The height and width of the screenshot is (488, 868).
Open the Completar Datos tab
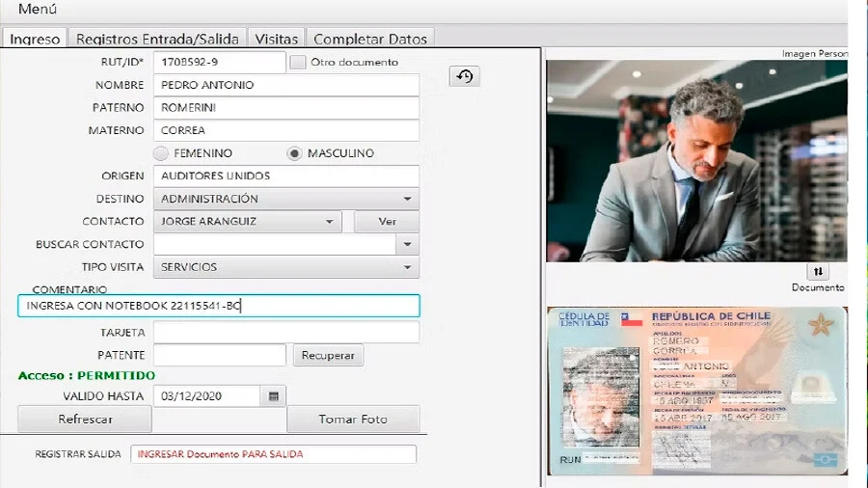(370, 39)
